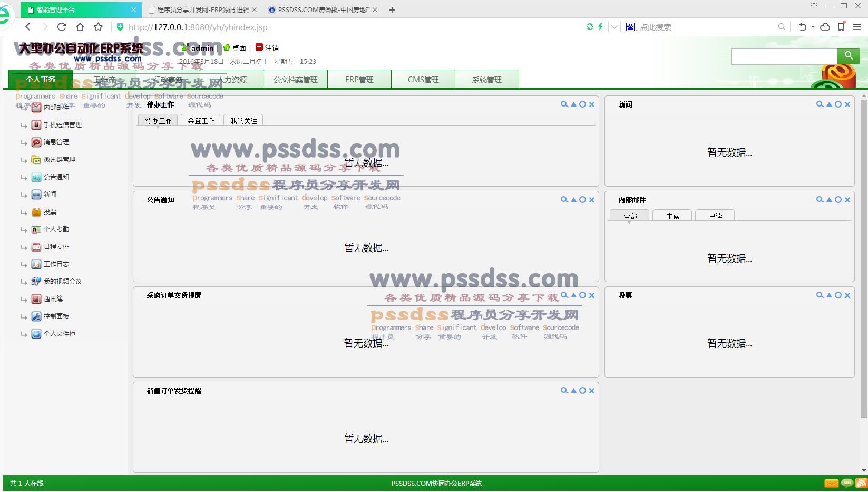Switch to 程序员分享开发网 browser tab

point(202,9)
